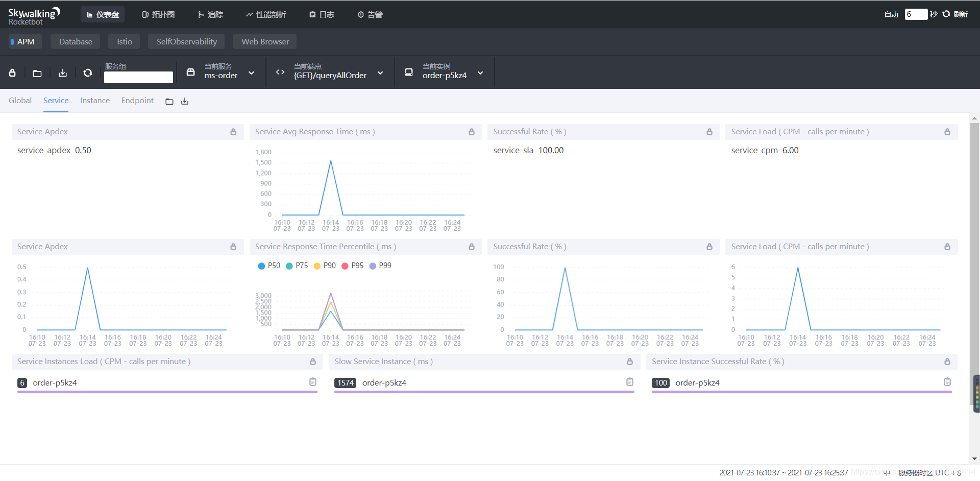The image size is (980, 481).
Task: Toggle 自动 auto refresh
Action: pyautogui.click(x=891, y=14)
